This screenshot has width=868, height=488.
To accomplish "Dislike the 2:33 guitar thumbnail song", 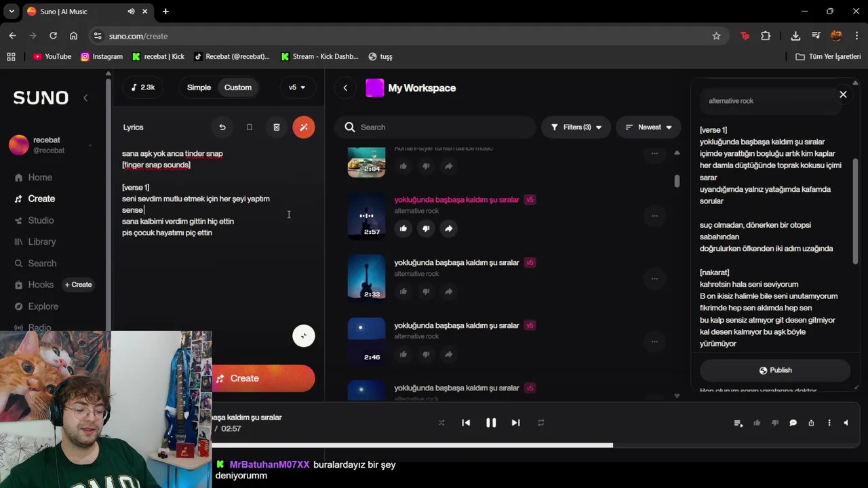I will (426, 291).
